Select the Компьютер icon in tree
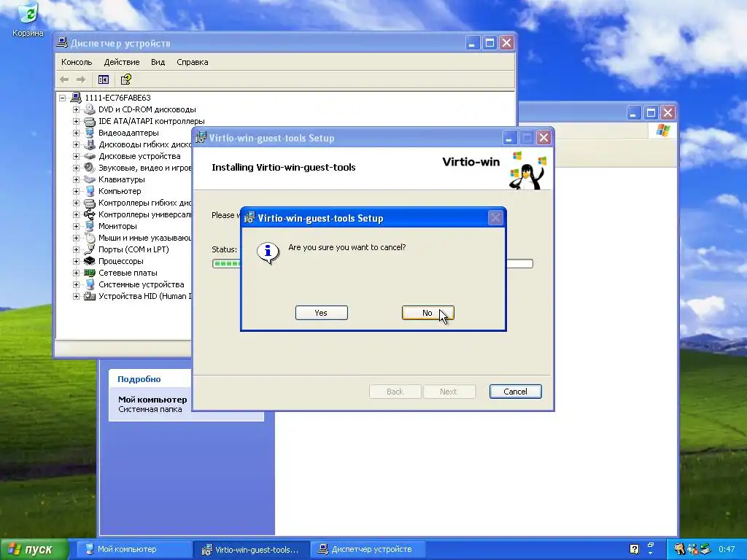This screenshot has height=560, width=747. click(x=90, y=191)
